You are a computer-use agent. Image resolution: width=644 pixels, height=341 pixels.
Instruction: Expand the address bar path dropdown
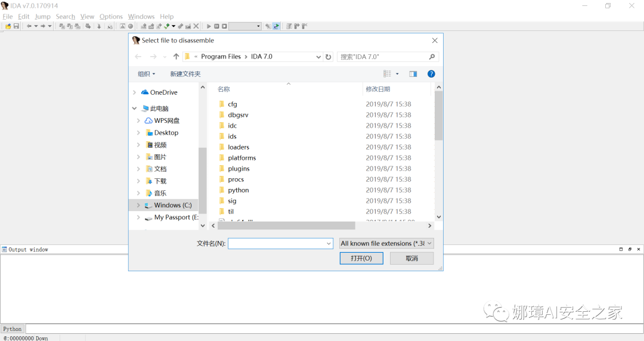tap(318, 57)
